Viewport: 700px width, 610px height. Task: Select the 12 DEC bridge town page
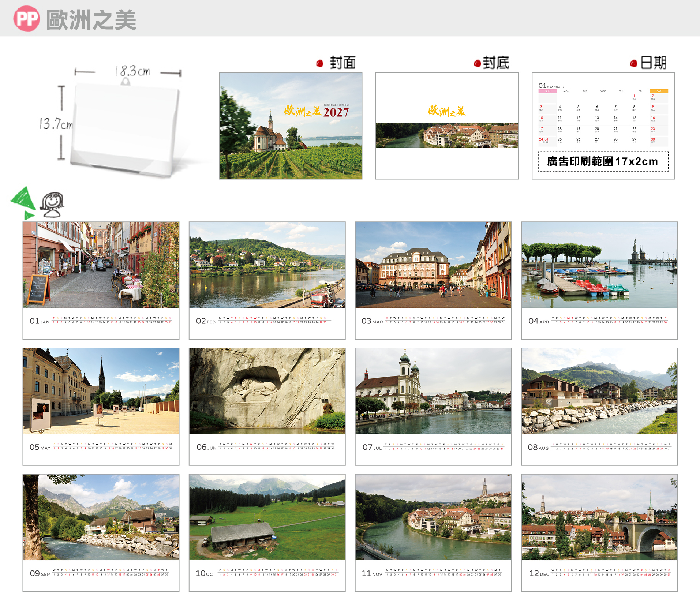pyautogui.click(x=599, y=533)
